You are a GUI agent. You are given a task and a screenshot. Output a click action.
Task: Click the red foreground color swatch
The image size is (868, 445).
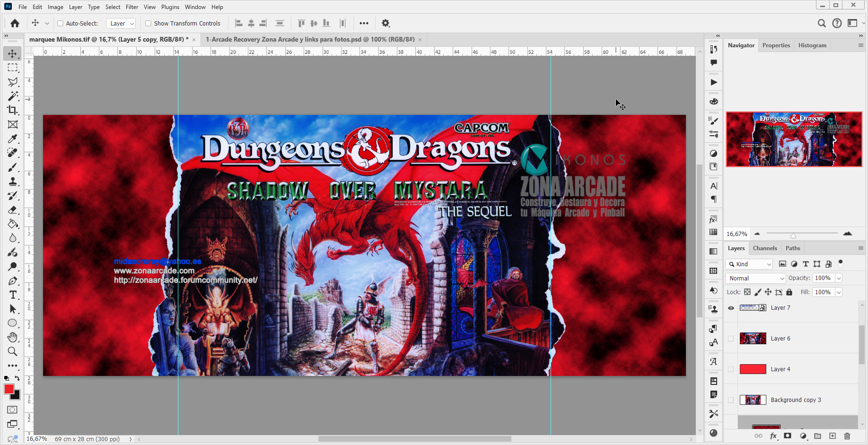click(9, 389)
